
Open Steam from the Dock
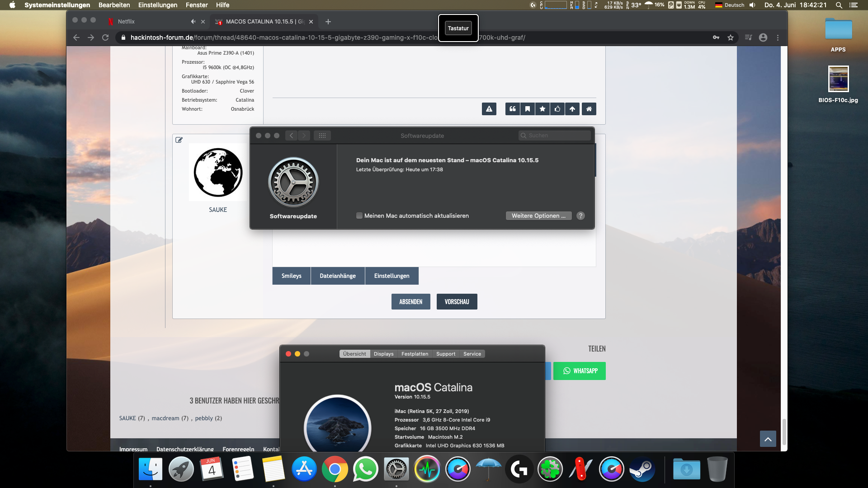click(642, 469)
